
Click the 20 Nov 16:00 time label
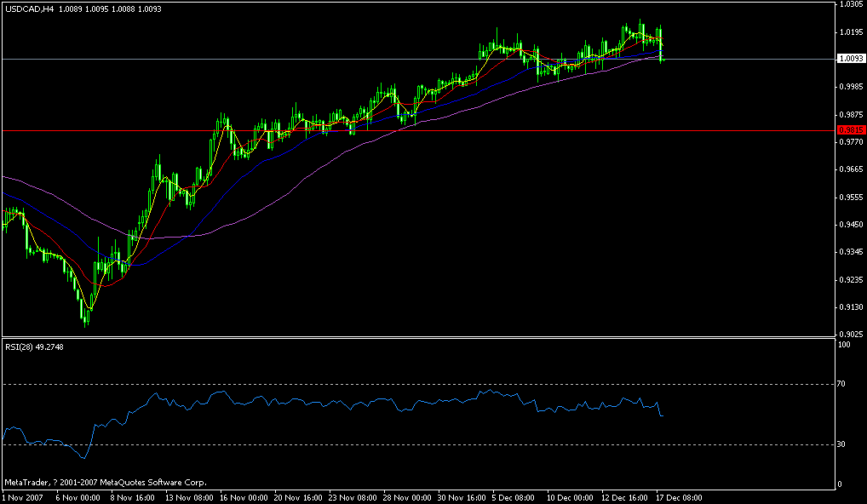[299, 497]
